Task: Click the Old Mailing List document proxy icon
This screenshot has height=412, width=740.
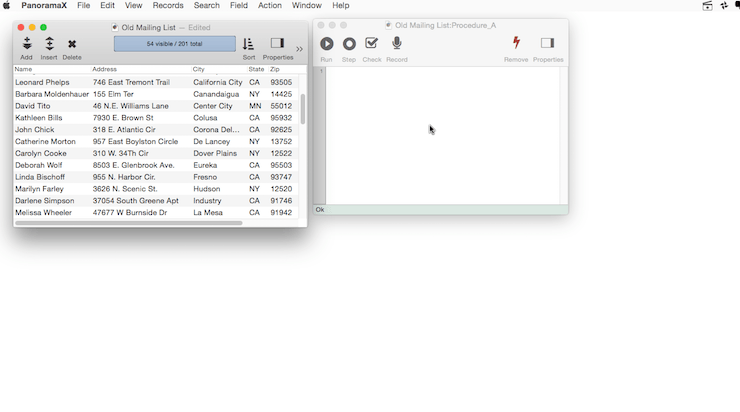Action: (x=115, y=27)
